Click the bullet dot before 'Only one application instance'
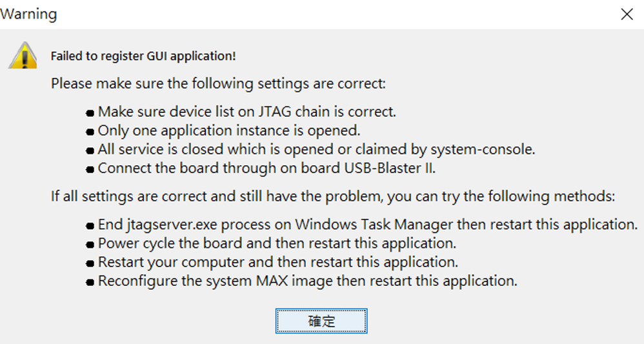Image resolution: width=644 pixels, height=344 pixels. [91, 132]
